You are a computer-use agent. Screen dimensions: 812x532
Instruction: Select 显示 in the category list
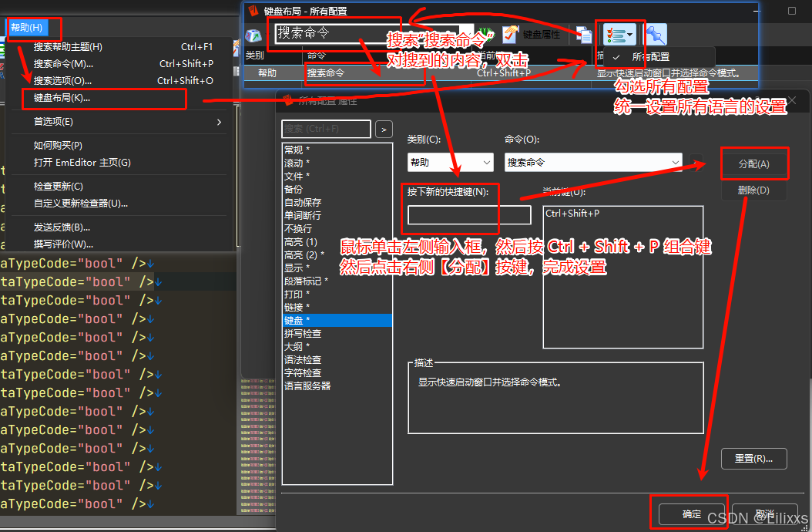(x=337, y=268)
